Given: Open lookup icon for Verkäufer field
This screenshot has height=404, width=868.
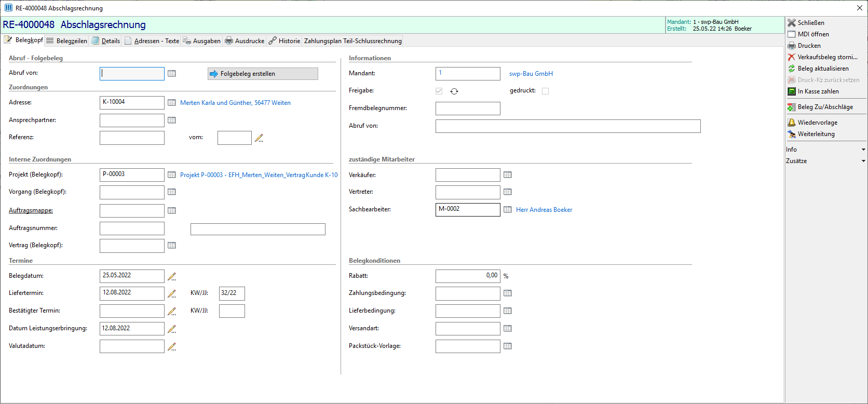Looking at the screenshot, I should [508, 175].
